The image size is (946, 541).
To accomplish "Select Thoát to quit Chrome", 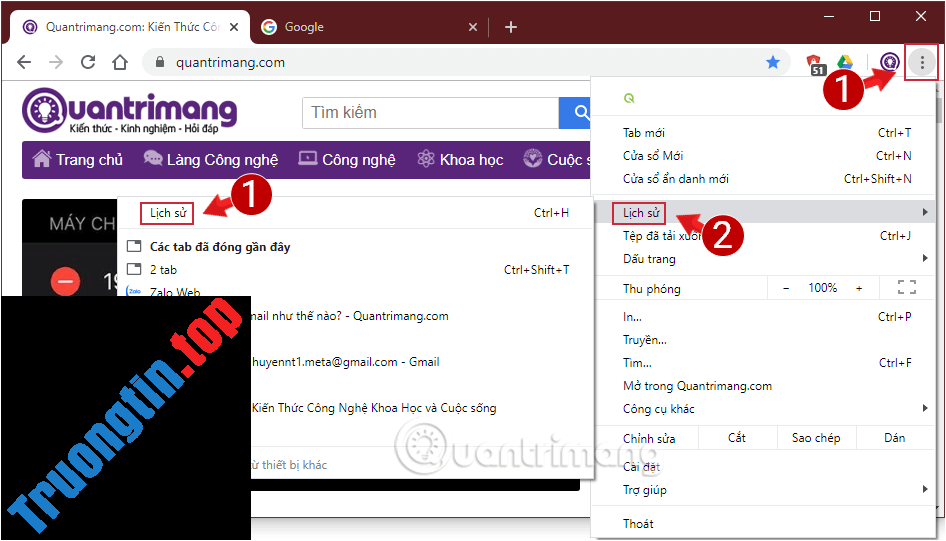I will coord(764,524).
